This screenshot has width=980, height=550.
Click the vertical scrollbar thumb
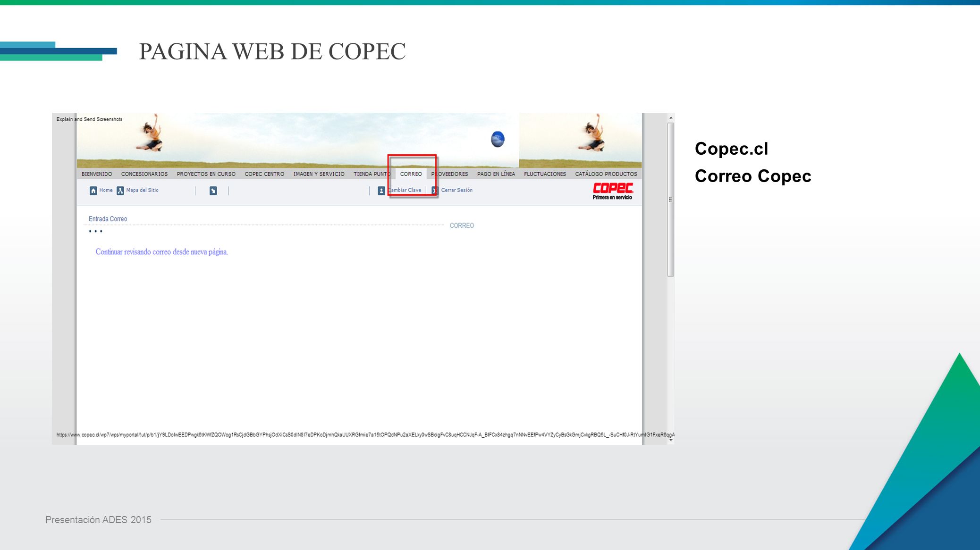point(670,200)
